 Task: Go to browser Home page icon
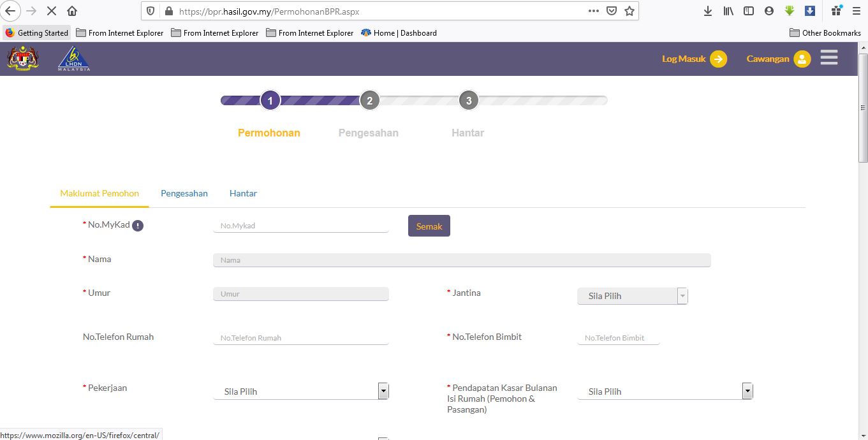72,11
